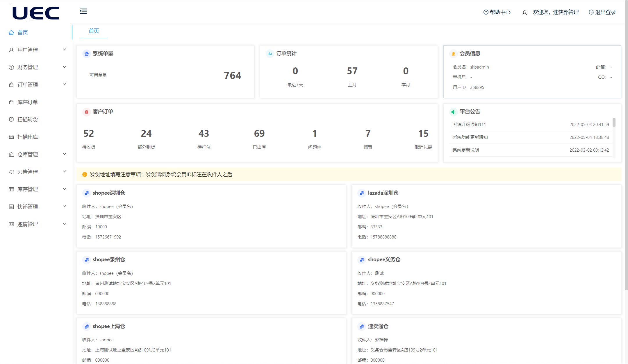Click the logout icon

pyautogui.click(x=591, y=12)
